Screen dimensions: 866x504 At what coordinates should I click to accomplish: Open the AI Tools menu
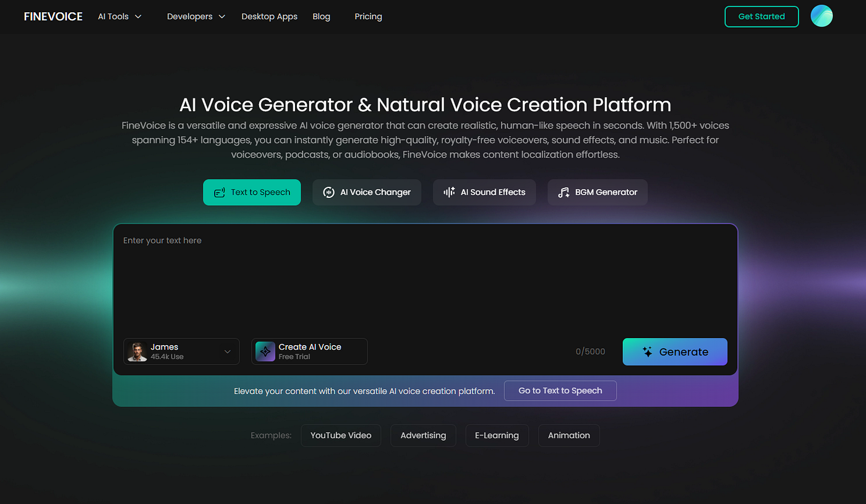119,17
